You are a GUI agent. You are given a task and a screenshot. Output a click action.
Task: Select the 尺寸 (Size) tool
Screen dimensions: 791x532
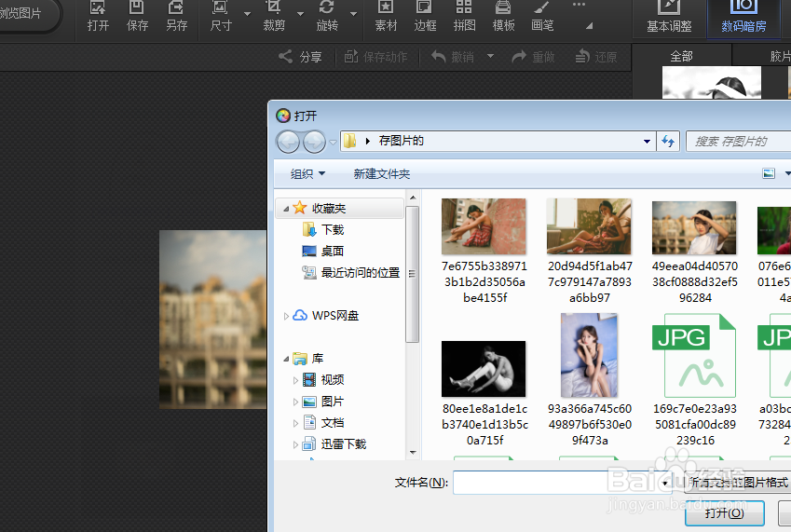tap(221, 17)
